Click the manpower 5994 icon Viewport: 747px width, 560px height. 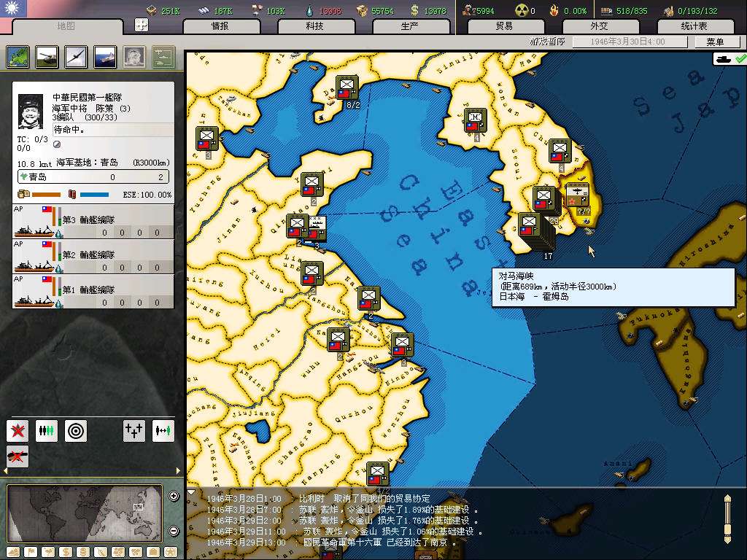[x=468, y=10]
